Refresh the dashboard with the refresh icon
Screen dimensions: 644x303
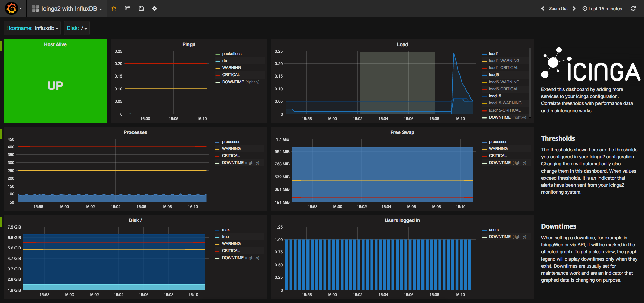[633, 9]
